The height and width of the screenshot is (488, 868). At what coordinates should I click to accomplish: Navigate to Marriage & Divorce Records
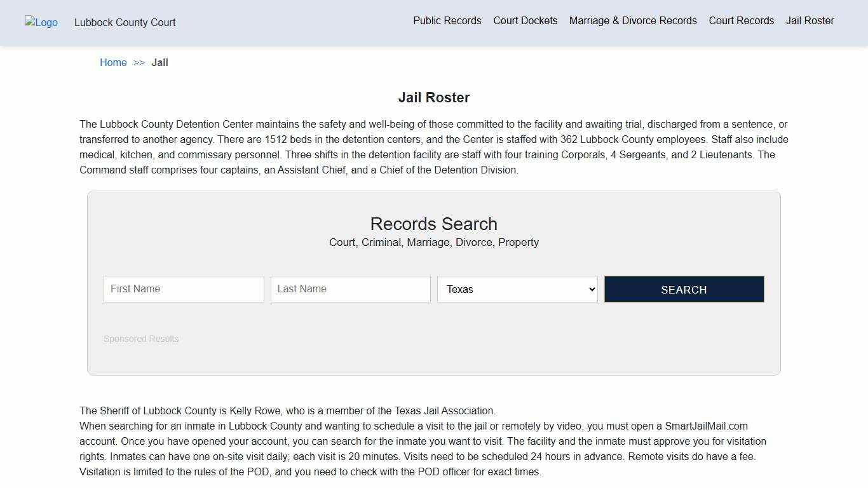coord(633,20)
